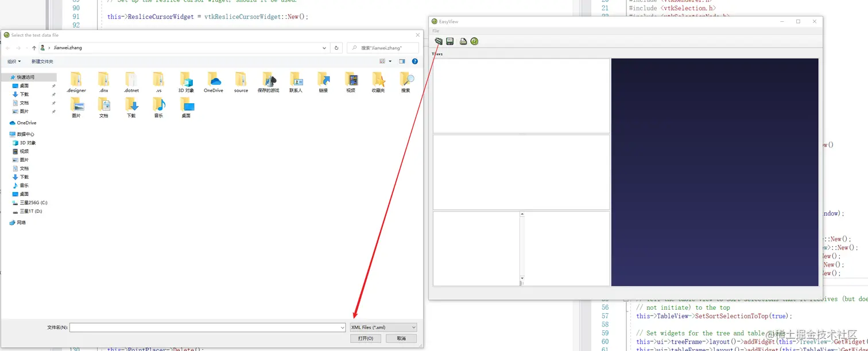
Task: Select the .dotnet folder
Action: click(x=131, y=83)
